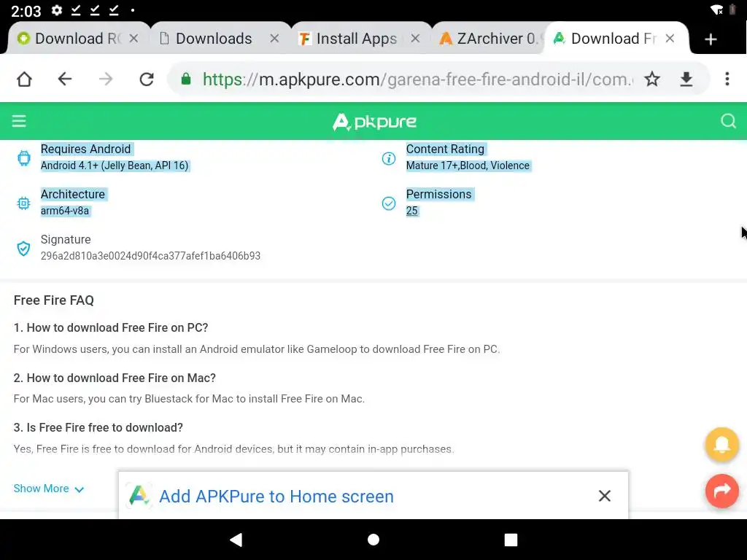The image size is (747, 560).
Task: Open the APKPure search magnifier
Action: click(728, 121)
